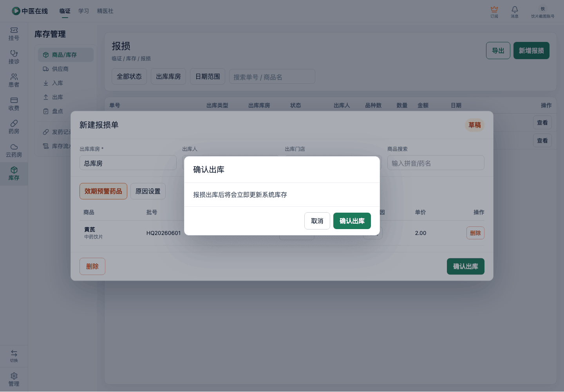Open the 日期范围 filter
This screenshot has height=392, width=564.
coord(208,76)
